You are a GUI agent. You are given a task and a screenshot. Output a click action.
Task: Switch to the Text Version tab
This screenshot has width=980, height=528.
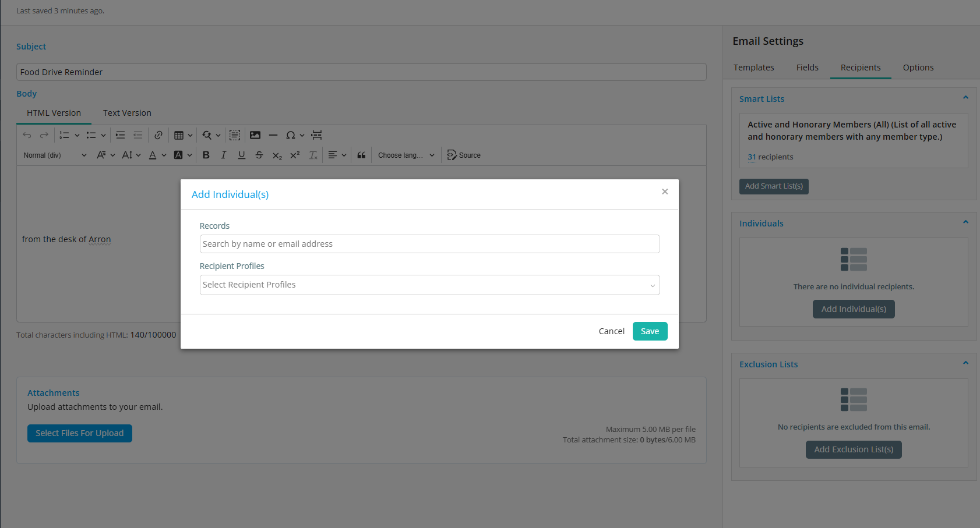[x=127, y=113]
